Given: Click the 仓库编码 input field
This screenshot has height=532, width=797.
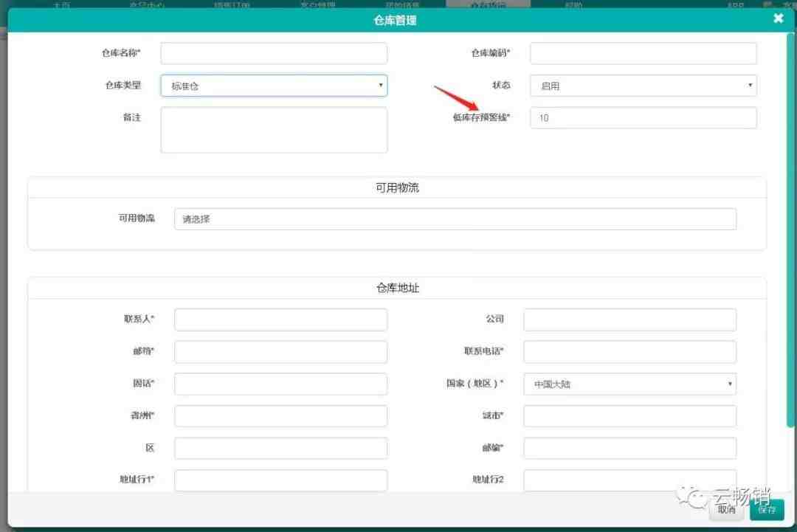Looking at the screenshot, I should click(x=643, y=53).
